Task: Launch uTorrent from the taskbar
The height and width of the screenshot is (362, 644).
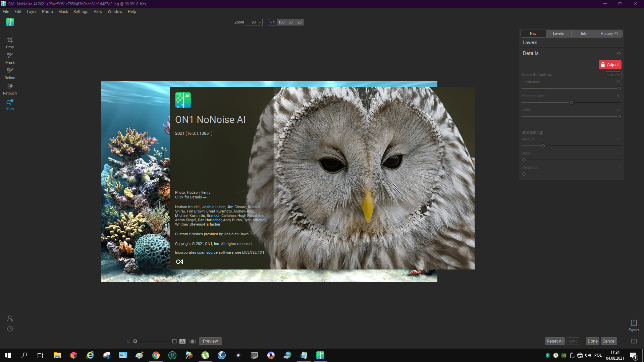Action: click(x=205, y=355)
